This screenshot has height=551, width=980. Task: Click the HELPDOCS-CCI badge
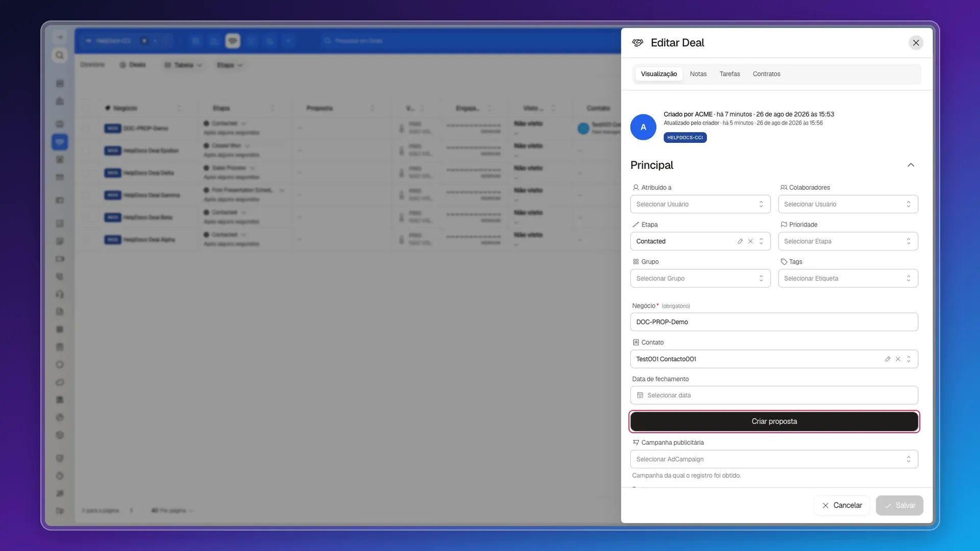tap(685, 138)
